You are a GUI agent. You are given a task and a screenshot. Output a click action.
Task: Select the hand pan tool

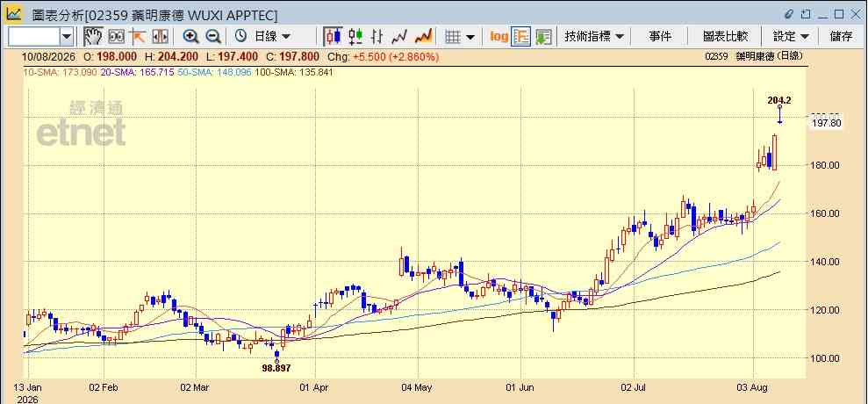(93, 37)
